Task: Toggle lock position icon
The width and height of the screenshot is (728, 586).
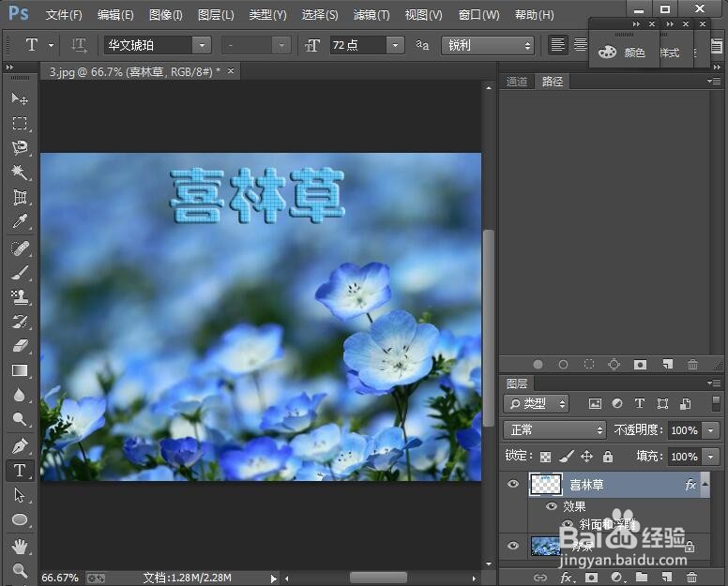Action: coord(587,457)
